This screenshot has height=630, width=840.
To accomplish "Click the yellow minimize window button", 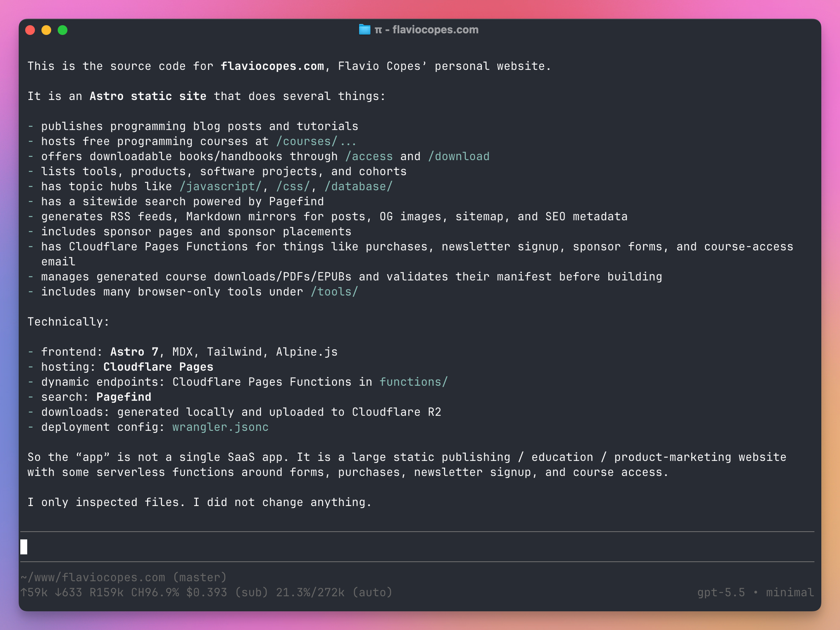I will 46,30.
